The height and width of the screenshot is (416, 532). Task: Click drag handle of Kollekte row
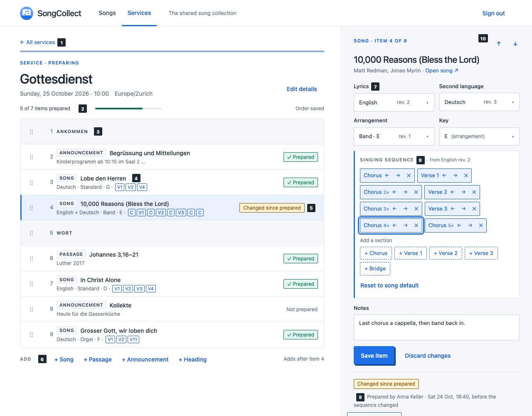[x=31, y=309]
